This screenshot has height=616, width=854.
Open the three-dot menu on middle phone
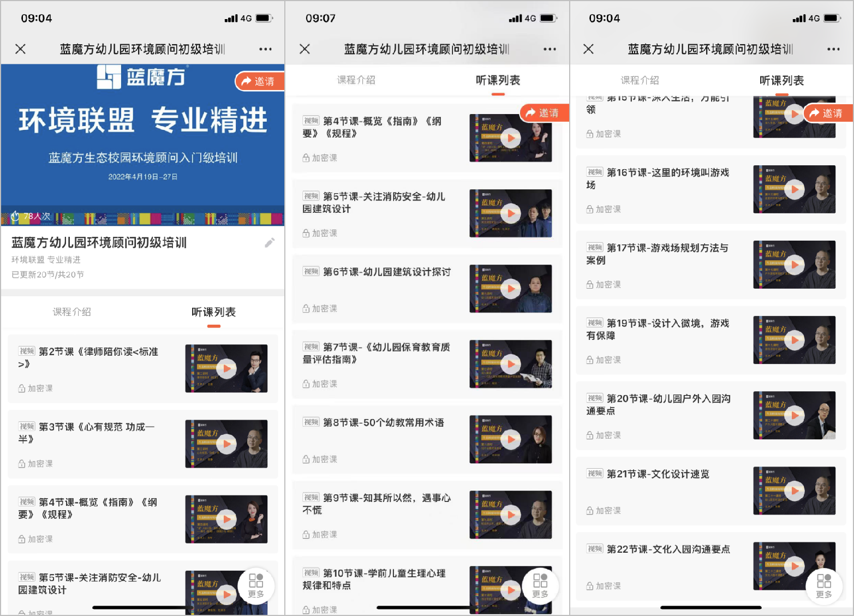550,49
